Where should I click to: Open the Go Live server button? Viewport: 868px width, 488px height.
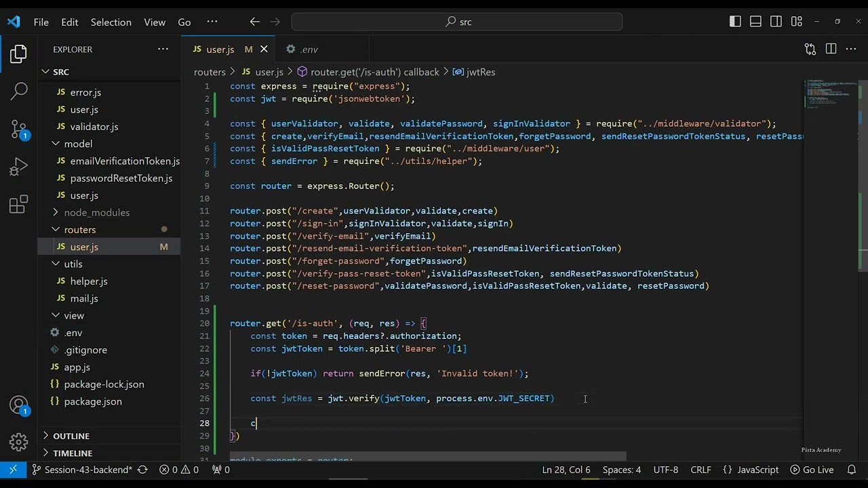812,470
